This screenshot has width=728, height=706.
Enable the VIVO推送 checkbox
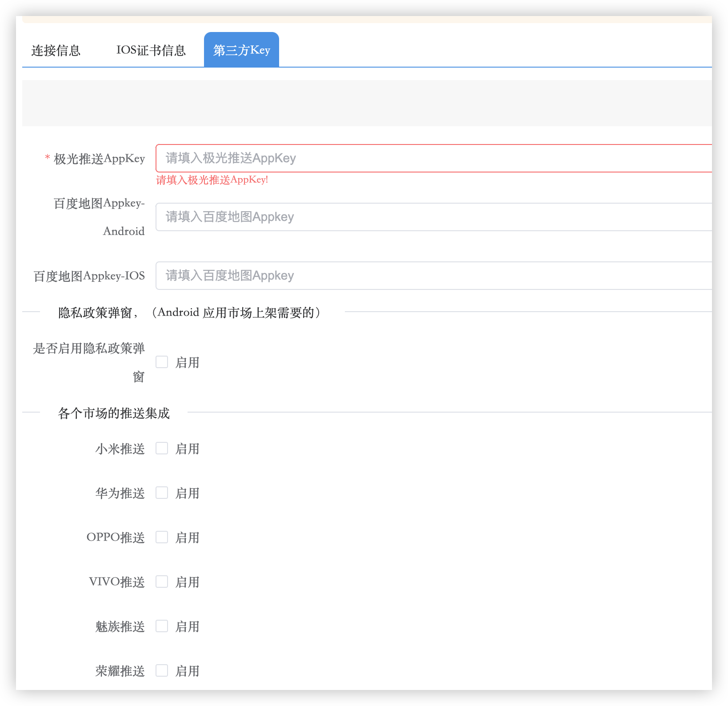[162, 582]
